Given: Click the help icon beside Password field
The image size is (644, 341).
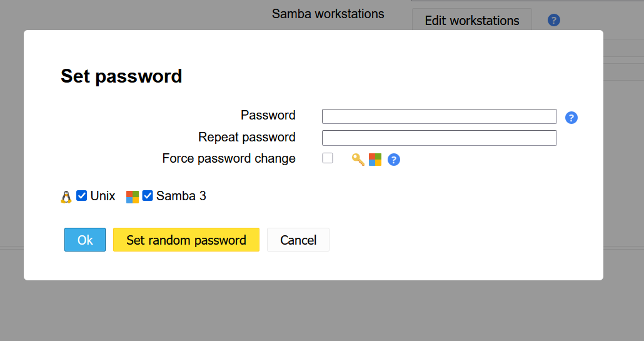Looking at the screenshot, I should click(571, 118).
